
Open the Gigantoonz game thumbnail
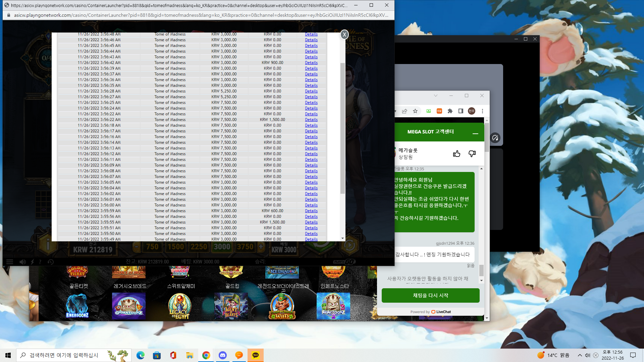pyautogui.click(x=129, y=306)
